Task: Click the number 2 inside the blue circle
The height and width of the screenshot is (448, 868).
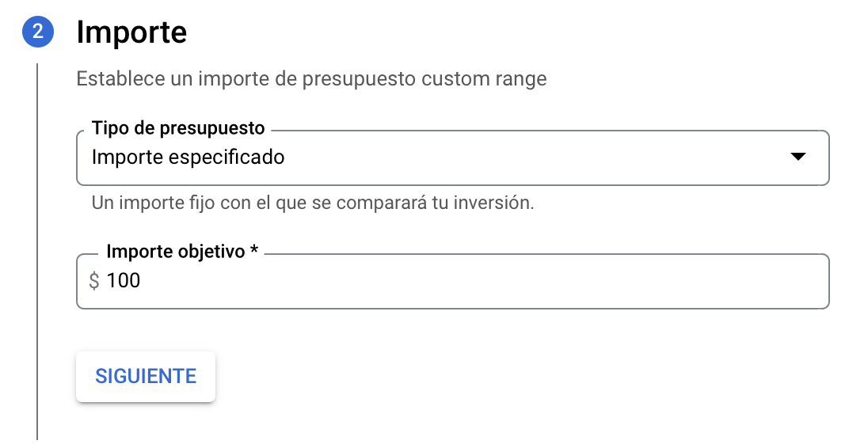Action: [38, 32]
